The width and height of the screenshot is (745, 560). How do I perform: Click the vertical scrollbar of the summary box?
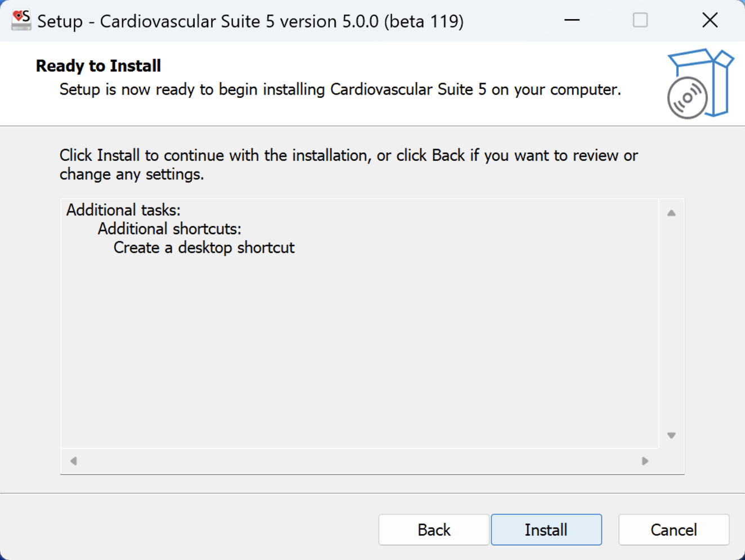[x=671, y=323]
